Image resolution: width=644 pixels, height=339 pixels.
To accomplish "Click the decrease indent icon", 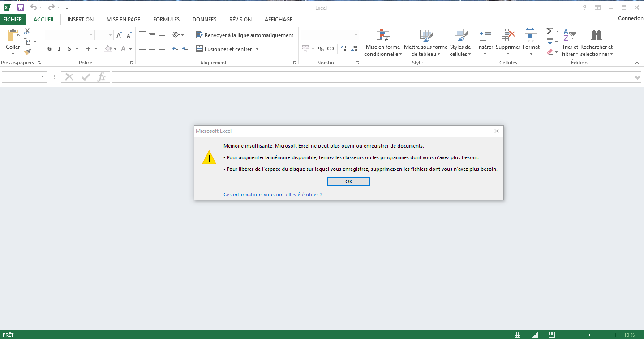I will tap(176, 49).
